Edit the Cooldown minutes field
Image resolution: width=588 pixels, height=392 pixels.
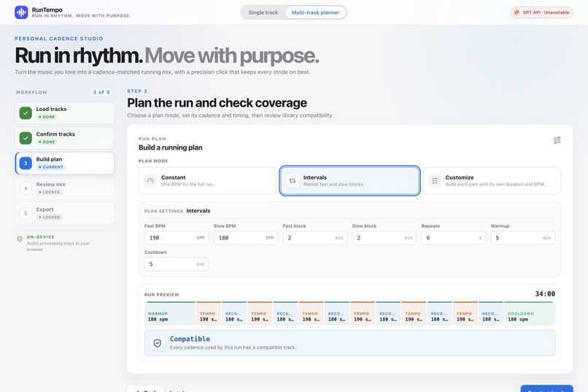pos(177,264)
